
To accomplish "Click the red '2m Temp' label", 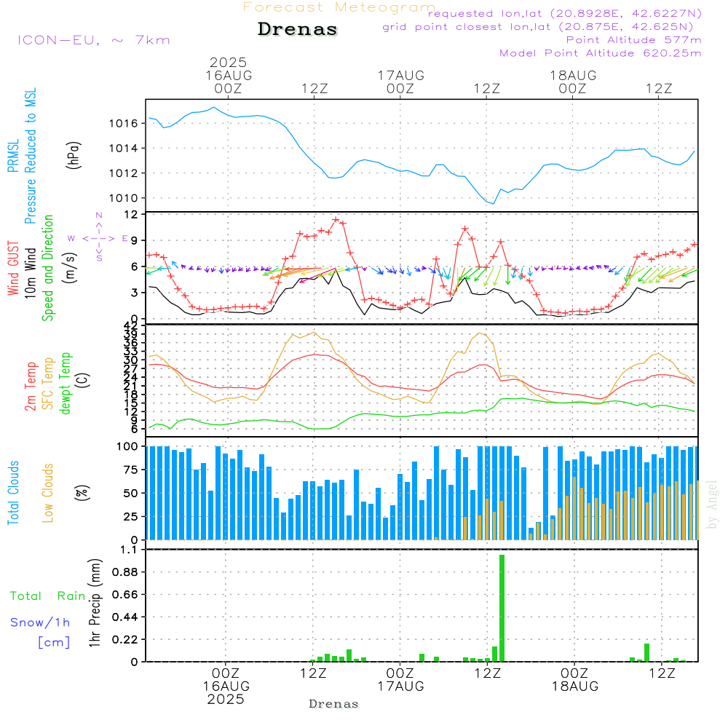I will [x=30, y=387].
